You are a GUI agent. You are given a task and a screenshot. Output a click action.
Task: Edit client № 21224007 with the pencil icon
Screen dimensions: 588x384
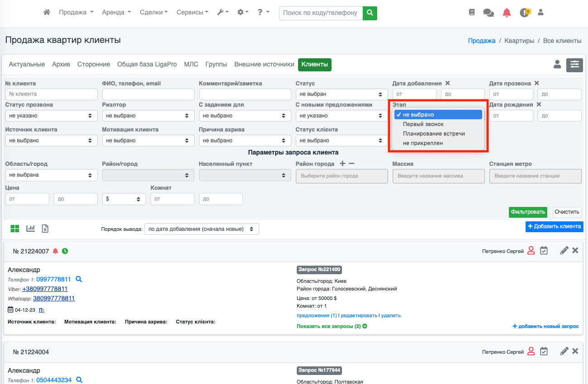point(564,250)
